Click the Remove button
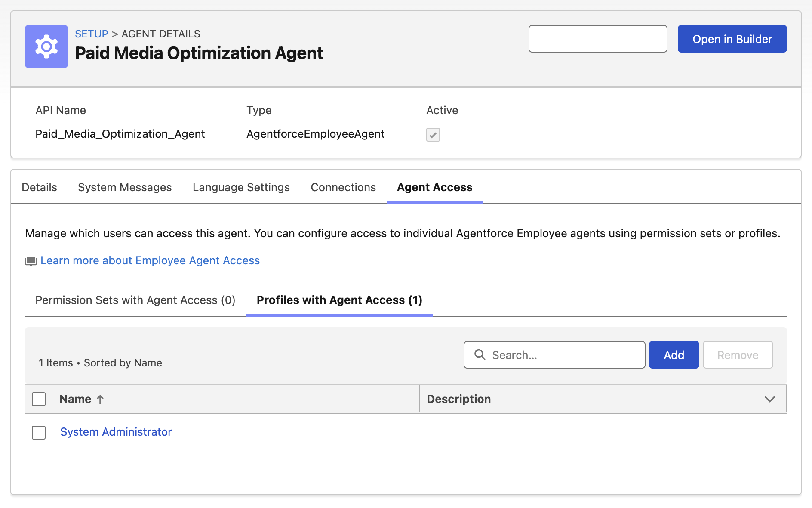This screenshot has width=812, height=508. (x=738, y=355)
